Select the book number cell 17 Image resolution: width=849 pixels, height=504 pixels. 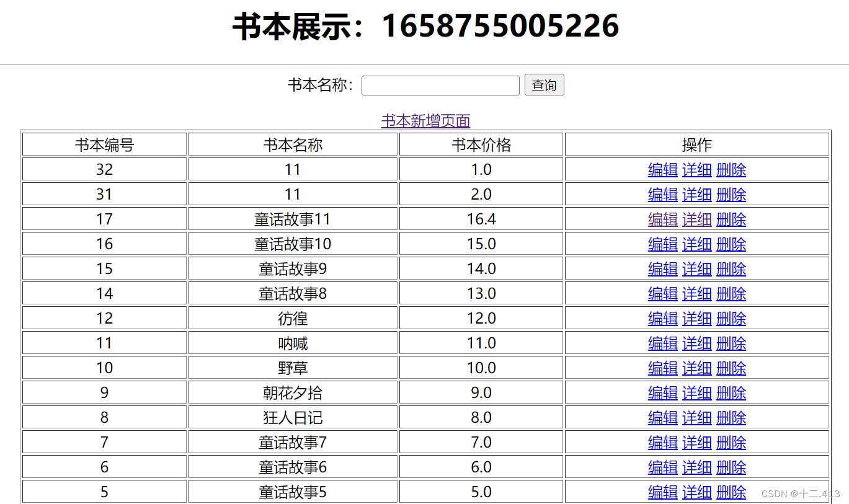[x=105, y=219]
